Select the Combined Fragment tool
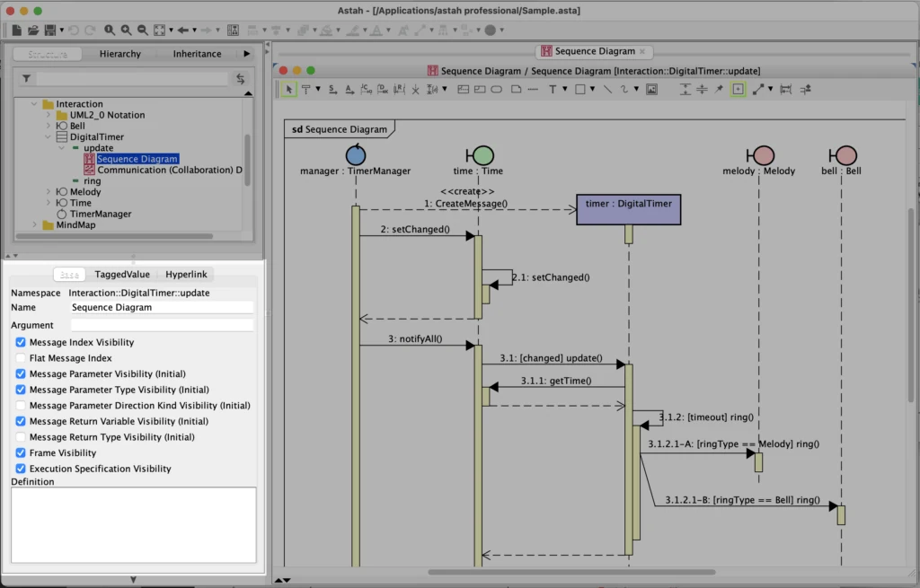Viewport: 920px width, 588px height. coord(463,89)
